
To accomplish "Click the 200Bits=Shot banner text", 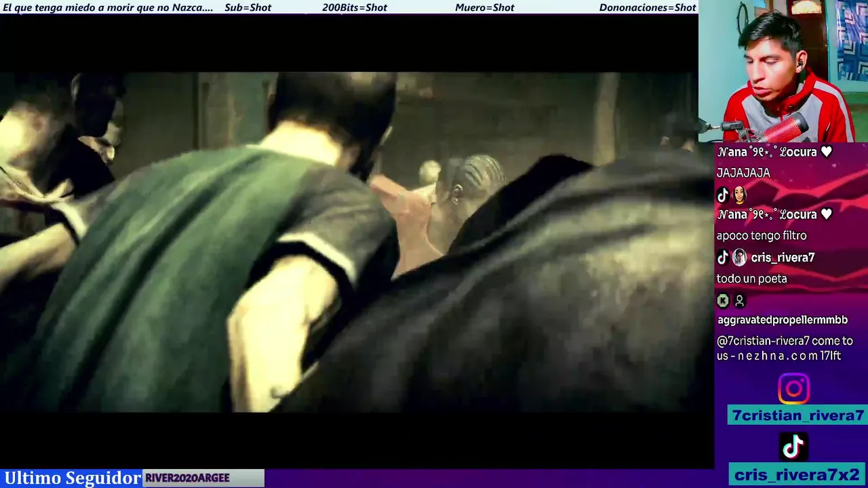I will tap(355, 7).
